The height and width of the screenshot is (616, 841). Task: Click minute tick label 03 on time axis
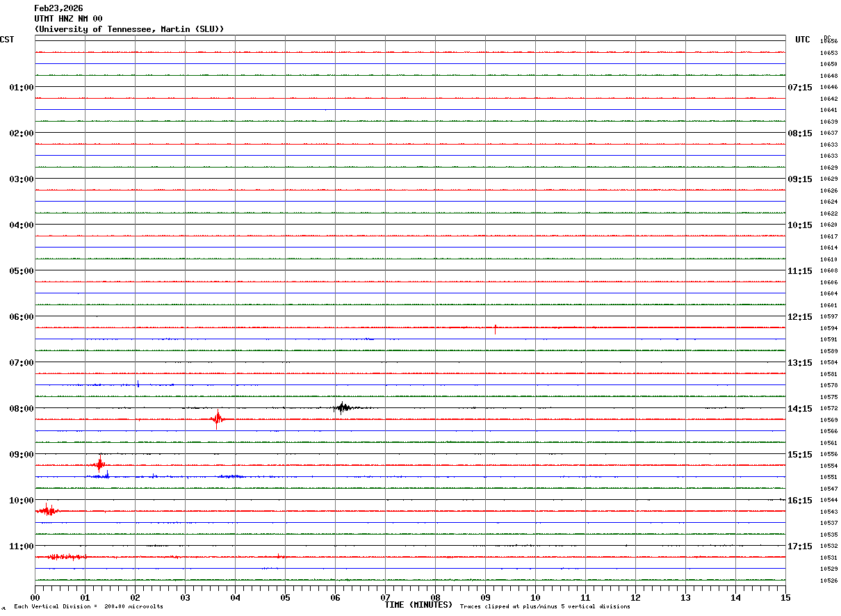coord(186,597)
